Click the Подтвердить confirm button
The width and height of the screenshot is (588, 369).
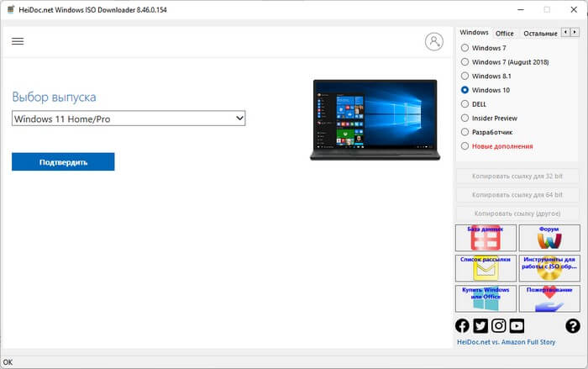[x=63, y=161]
